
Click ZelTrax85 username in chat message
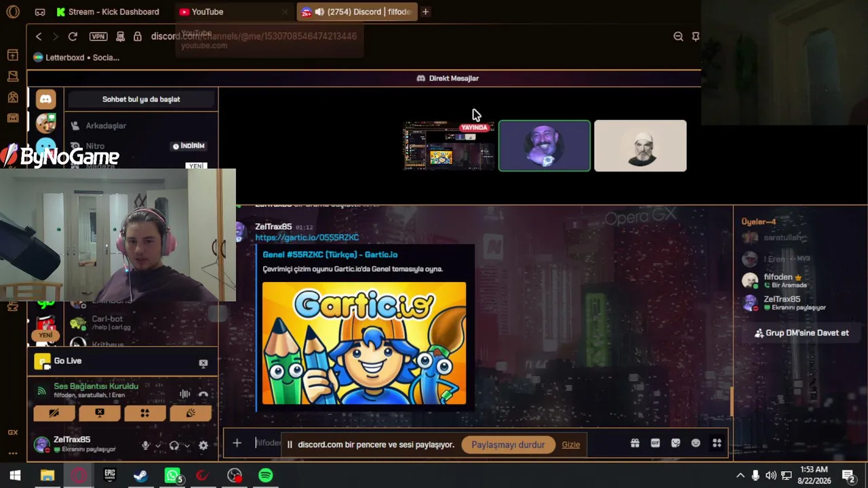click(273, 226)
